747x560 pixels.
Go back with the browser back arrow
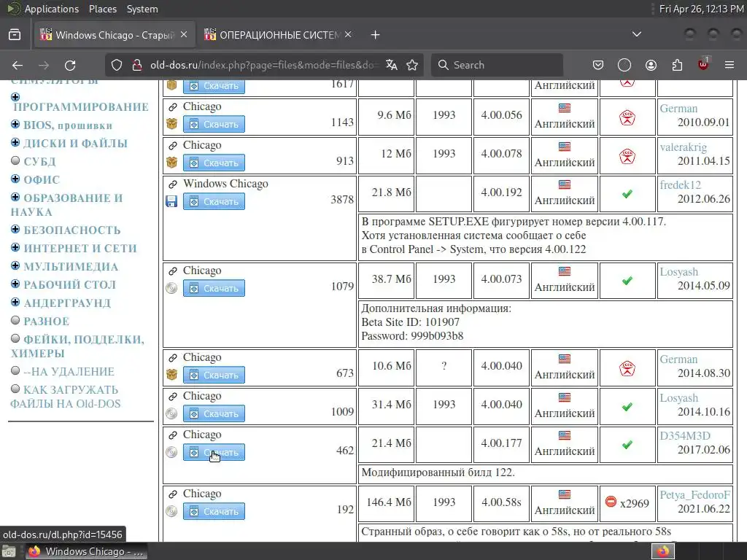point(18,65)
